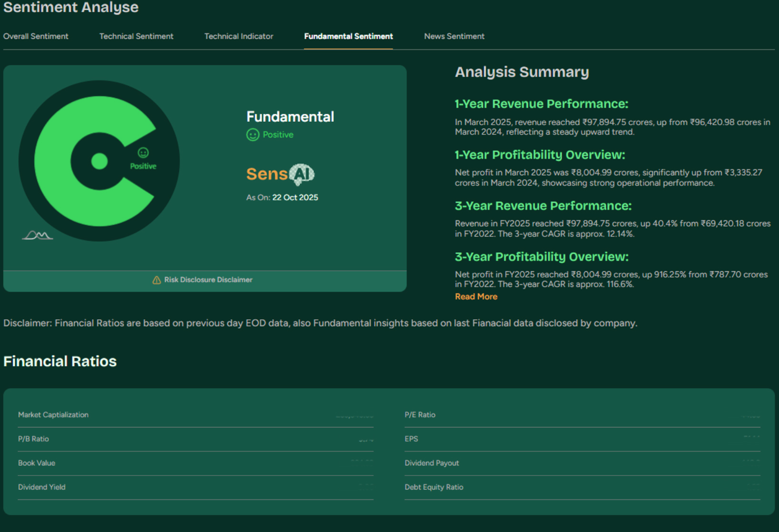Click the warning triangle icon in the disclaimer bar
The image size is (779, 532).
coord(156,280)
